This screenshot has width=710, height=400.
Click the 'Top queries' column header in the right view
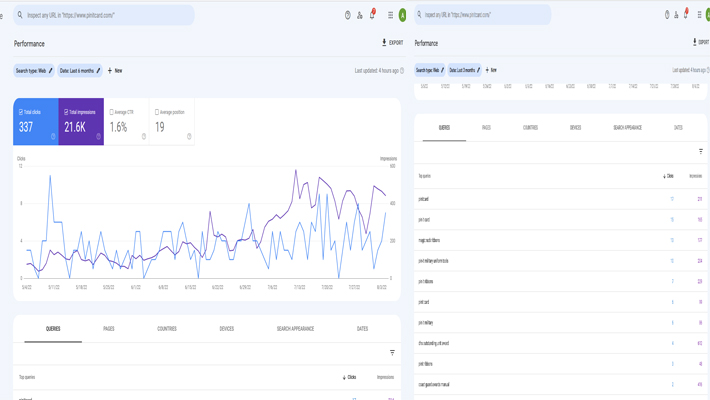coord(424,176)
